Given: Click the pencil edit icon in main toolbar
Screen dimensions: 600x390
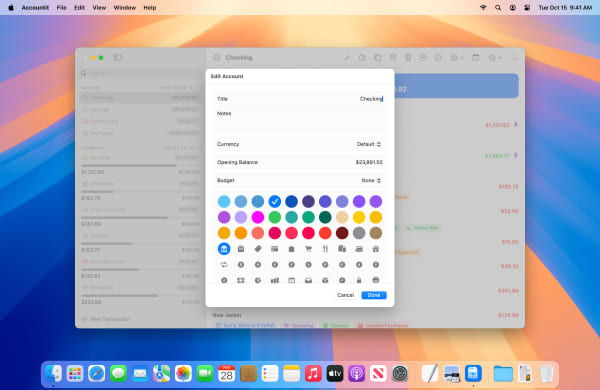Looking at the screenshot, I should click(347, 58).
